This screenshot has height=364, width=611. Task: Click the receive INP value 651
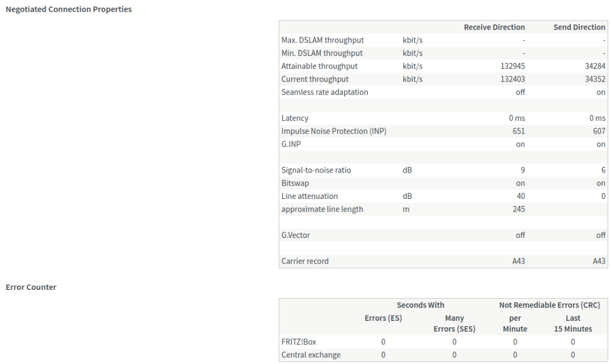519,131
